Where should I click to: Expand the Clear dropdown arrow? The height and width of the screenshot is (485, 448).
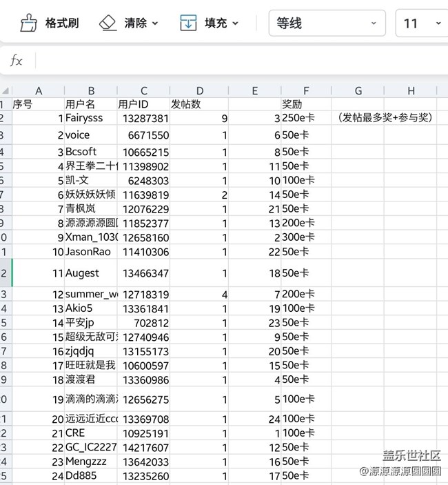155,23
